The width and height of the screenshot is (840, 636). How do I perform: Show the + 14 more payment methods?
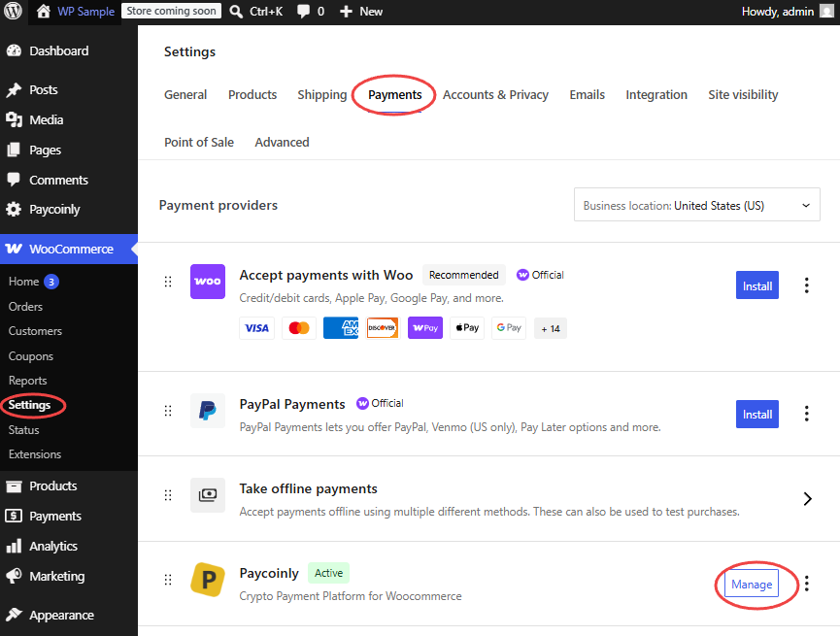[551, 328]
